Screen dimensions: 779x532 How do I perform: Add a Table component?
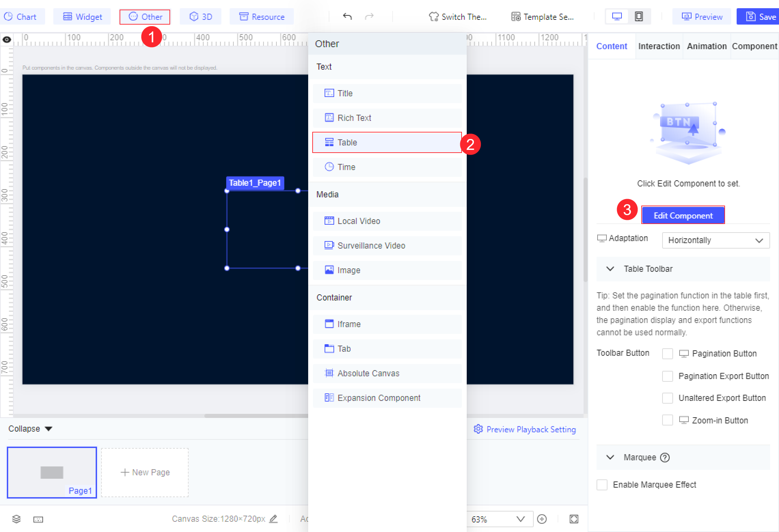[x=387, y=142]
